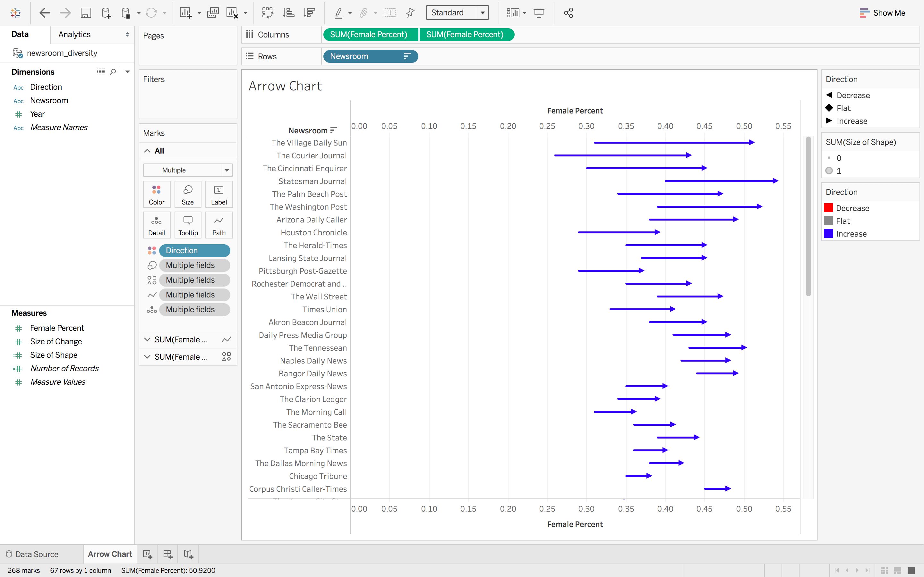Open the Color card in Marks
The image size is (924, 577).
157,194
